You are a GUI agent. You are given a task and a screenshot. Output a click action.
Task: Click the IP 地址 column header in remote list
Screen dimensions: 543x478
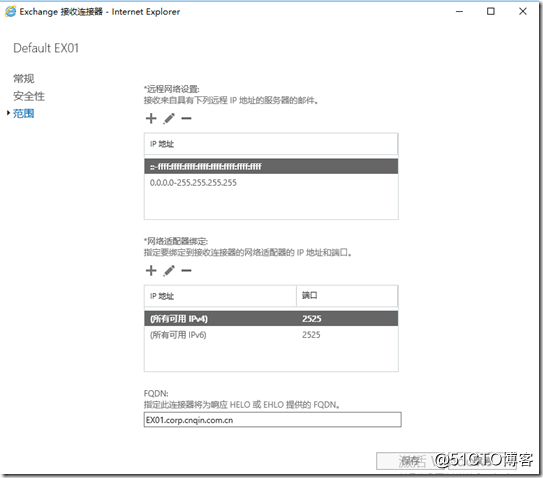pos(271,144)
